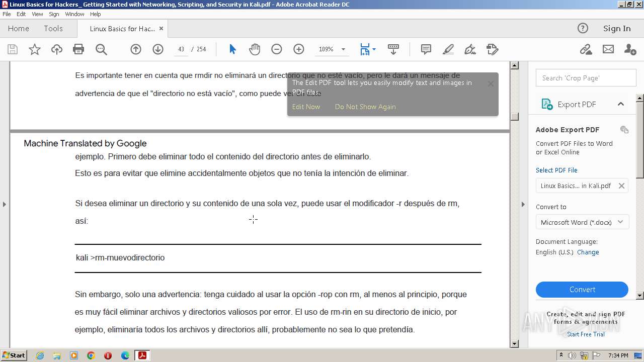Click Edit Now in the tooltip
Image resolution: width=644 pixels, height=362 pixels.
pyautogui.click(x=306, y=107)
